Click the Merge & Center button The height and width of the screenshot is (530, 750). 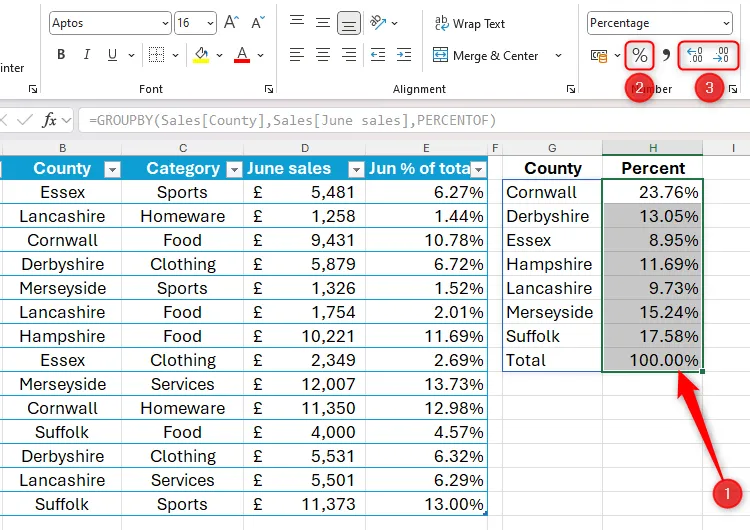[486, 56]
